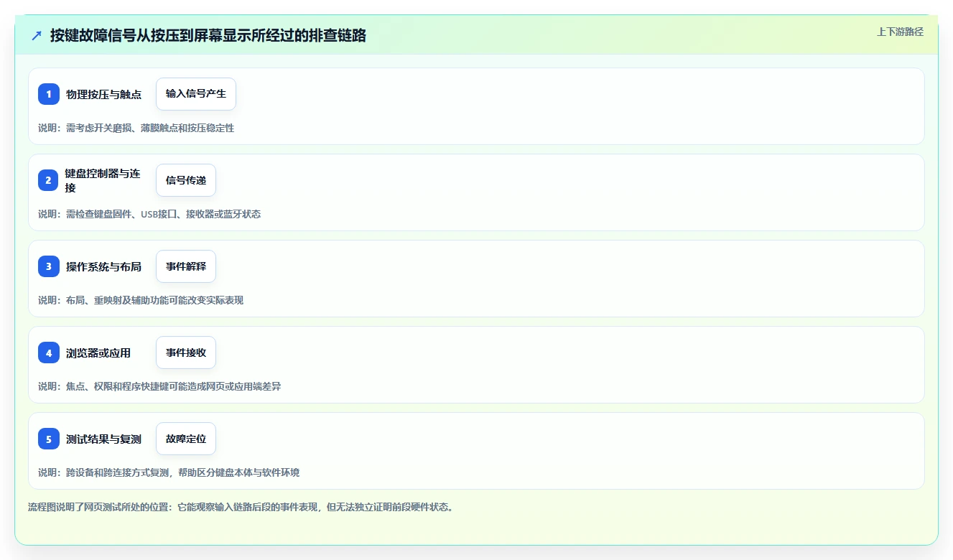Image resolution: width=953 pixels, height=560 pixels.
Task: Click the note about 开关磨损、薄膜触点
Action: [x=136, y=128]
